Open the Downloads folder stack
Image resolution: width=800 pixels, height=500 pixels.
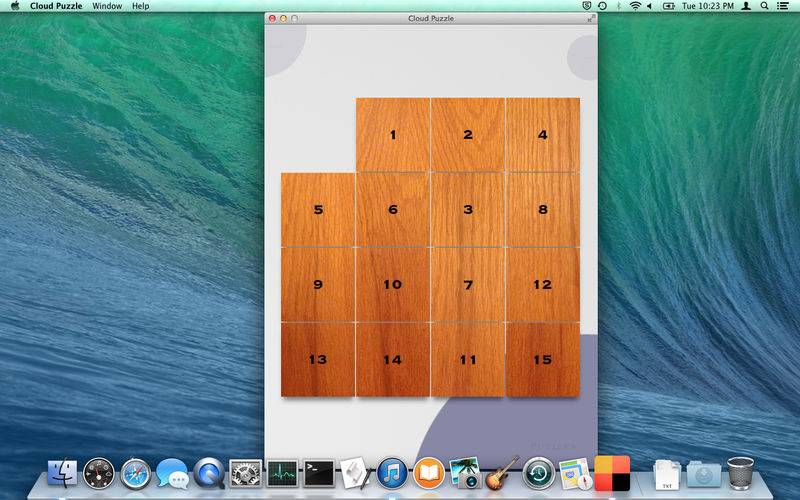tap(704, 474)
